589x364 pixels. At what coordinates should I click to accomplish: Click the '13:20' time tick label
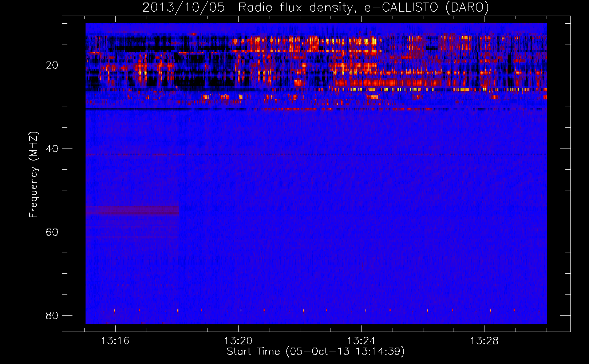[238, 341]
